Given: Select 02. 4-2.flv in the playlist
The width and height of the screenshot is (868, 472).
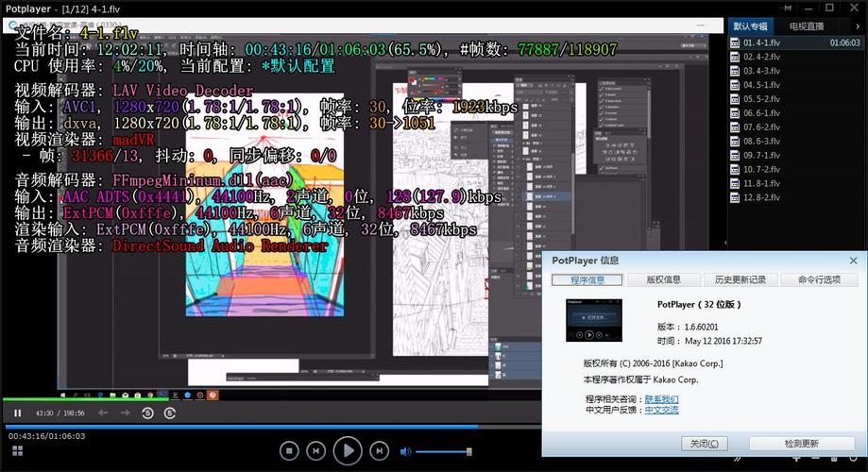Looking at the screenshot, I should pos(795,57).
